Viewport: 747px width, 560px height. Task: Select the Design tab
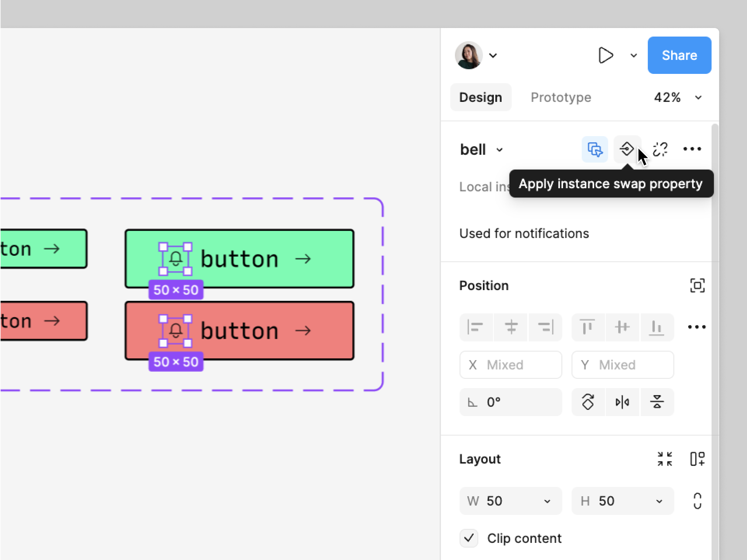[481, 97]
